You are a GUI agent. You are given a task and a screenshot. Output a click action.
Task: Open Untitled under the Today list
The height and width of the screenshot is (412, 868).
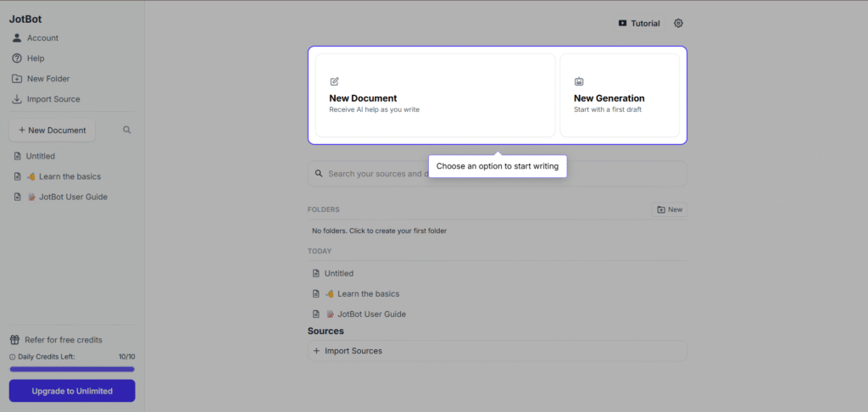(338, 273)
